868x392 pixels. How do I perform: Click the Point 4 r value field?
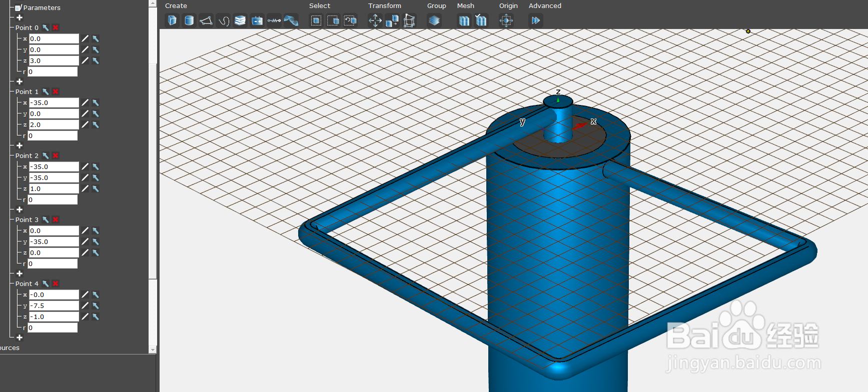[x=53, y=327]
